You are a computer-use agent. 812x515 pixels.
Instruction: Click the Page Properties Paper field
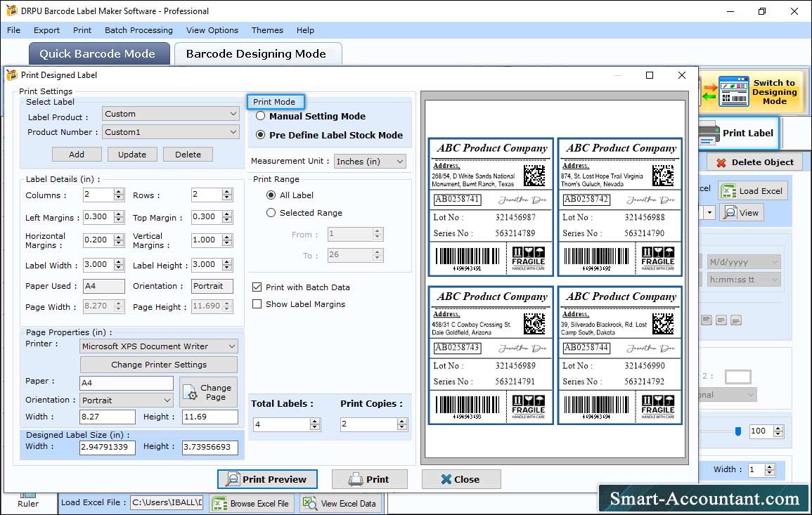pyautogui.click(x=127, y=383)
